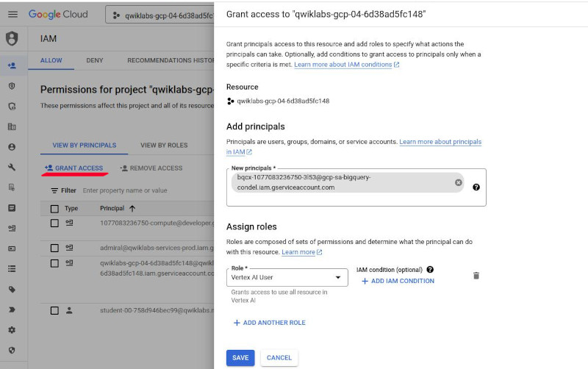Image resolution: width=588 pixels, height=369 pixels.
Task: Open the Settings gear sidebar icon
Action: [12, 330]
